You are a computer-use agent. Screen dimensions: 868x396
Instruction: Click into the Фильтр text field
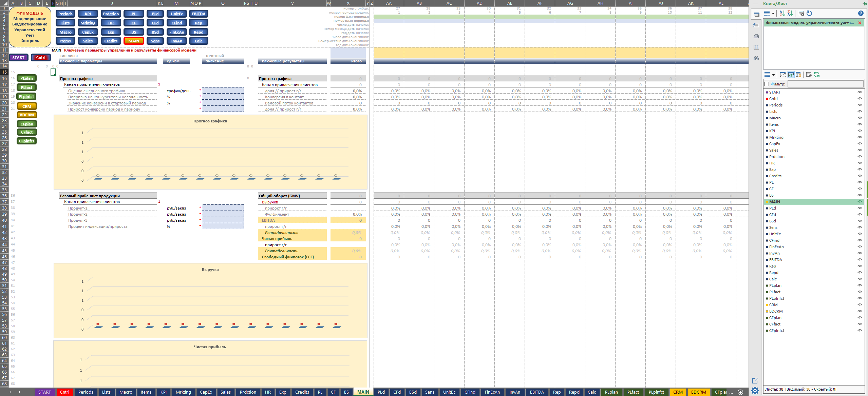point(825,84)
